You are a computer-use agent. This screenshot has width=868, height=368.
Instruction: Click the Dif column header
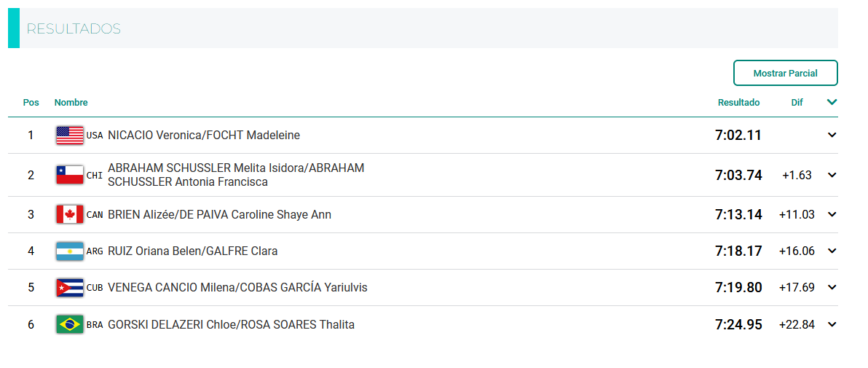point(797,103)
